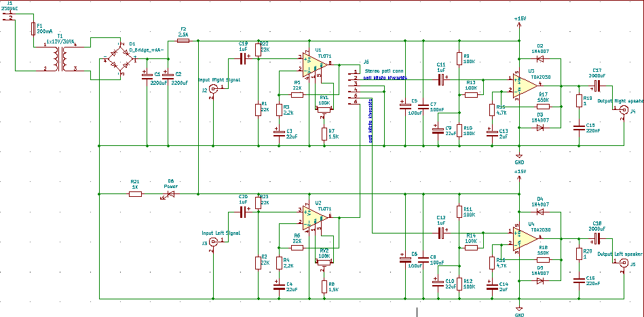The height and width of the screenshot is (317, 644).
Task: Click the '1x12V/30VA' transformer value text
Action: pyautogui.click(x=62, y=42)
